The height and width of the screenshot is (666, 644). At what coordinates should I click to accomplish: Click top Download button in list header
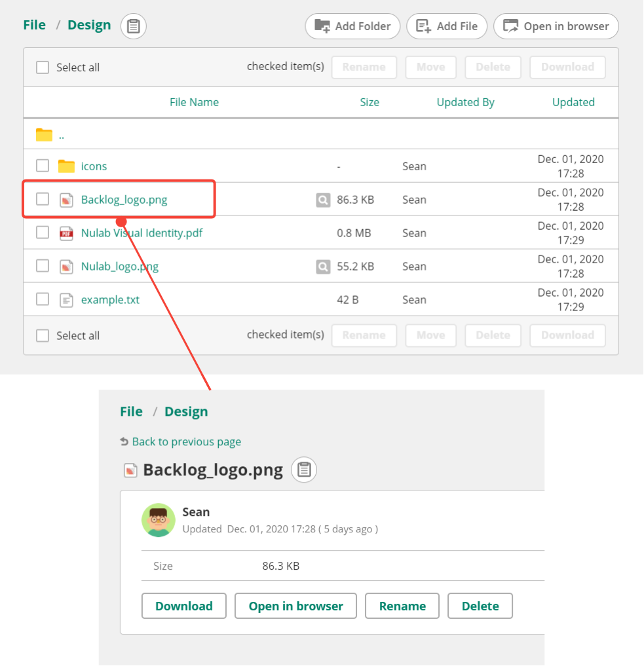coord(567,67)
